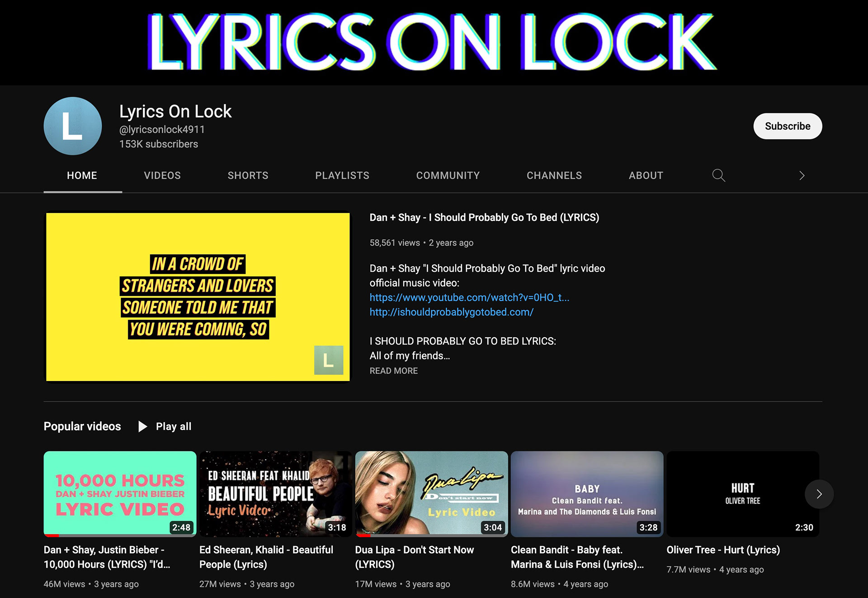Open the PLAYLISTS tab
The width and height of the screenshot is (868, 598).
pos(342,175)
